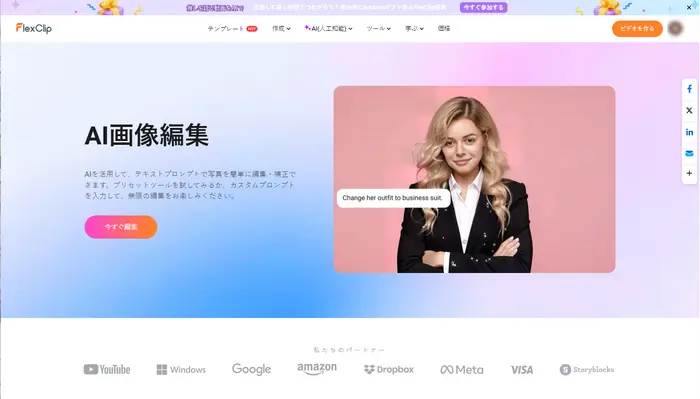This screenshot has height=399, width=700.
Task: Click the AI画像編集 heading
Action: pyautogui.click(x=147, y=135)
